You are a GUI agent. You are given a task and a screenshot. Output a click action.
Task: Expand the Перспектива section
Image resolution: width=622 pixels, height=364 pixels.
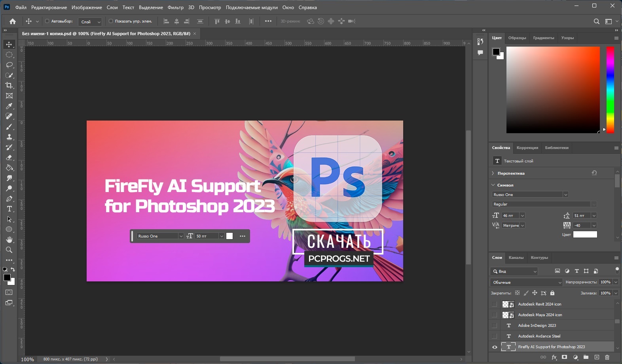(493, 173)
